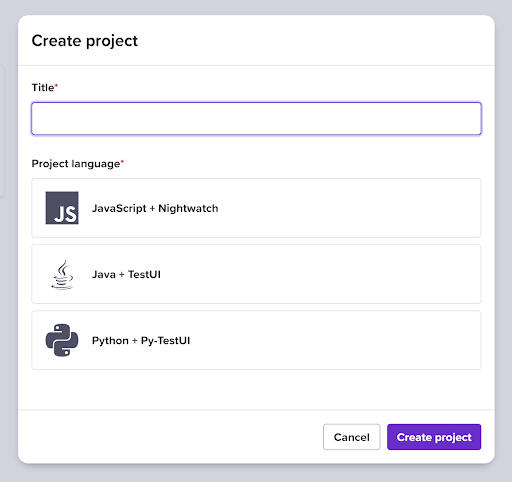Pick the Python + Py-TestUI language card
The image size is (512, 482).
click(x=256, y=340)
